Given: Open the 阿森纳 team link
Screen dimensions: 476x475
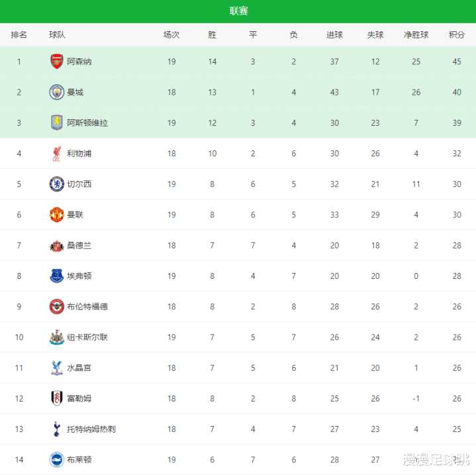Looking at the screenshot, I should (79, 62).
